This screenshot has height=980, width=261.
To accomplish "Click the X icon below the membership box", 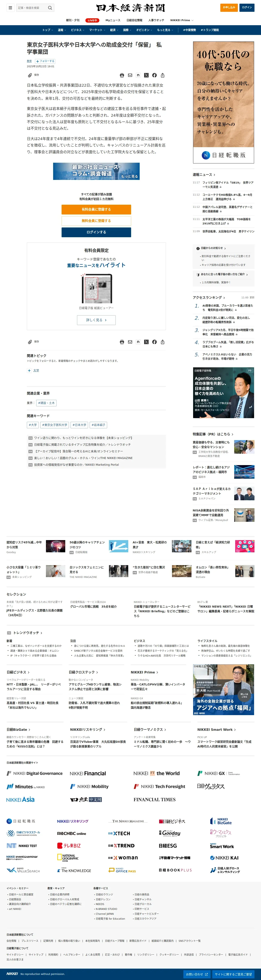I will (146, 342).
